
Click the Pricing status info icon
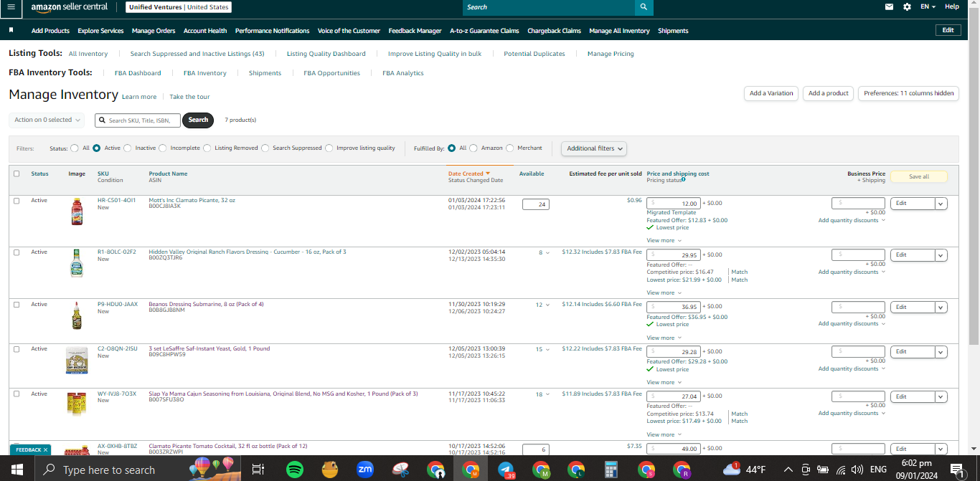(x=683, y=180)
